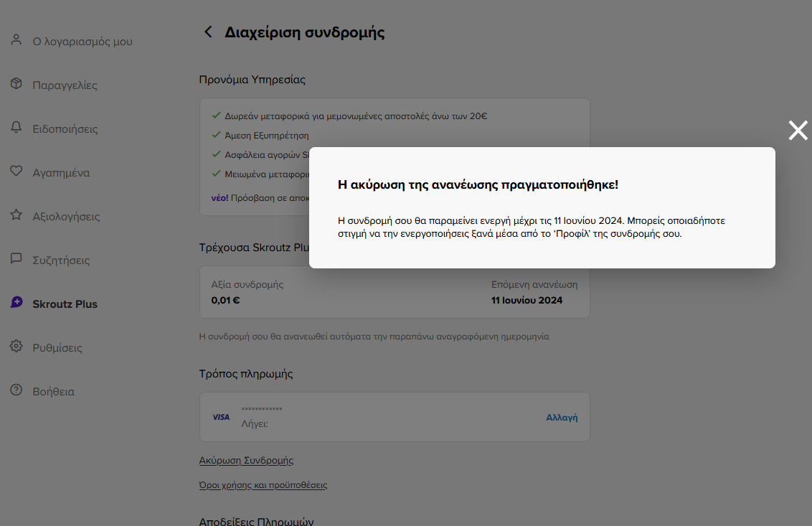Open Όροι χρήσης και προϋποθέσεις link
The image size is (812, 526).
[263, 485]
